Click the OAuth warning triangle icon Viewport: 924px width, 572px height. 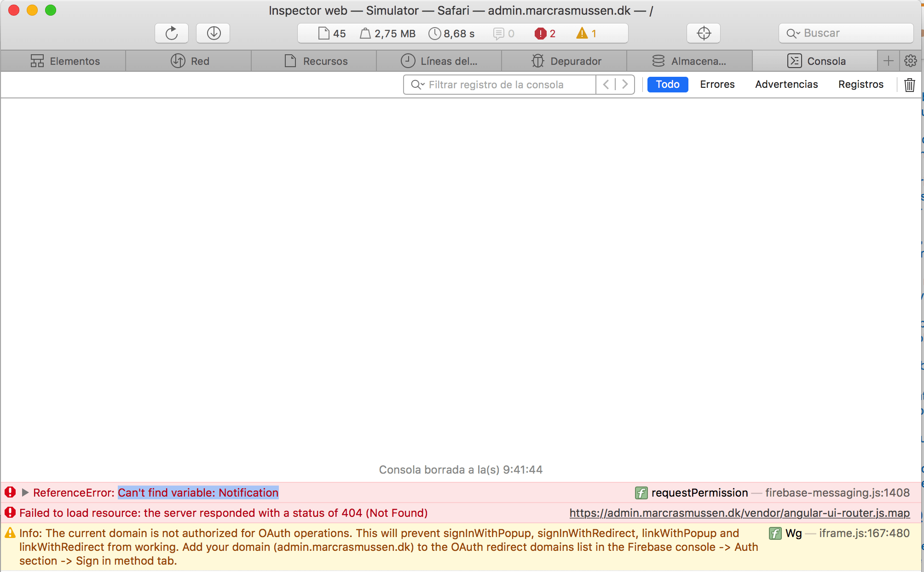(x=10, y=533)
